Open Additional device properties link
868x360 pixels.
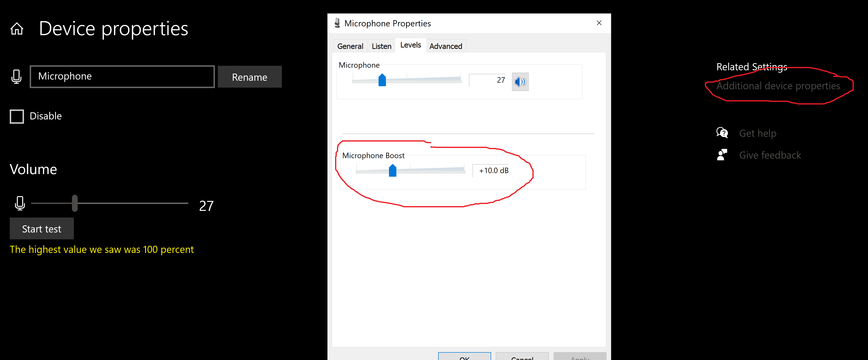coord(778,86)
